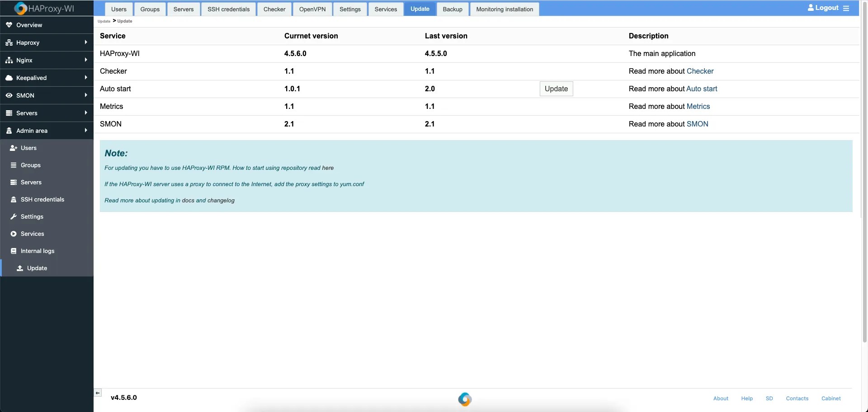This screenshot has height=412, width=868.
Task: Select the Update tab
Action: click(x=420, y=9)
